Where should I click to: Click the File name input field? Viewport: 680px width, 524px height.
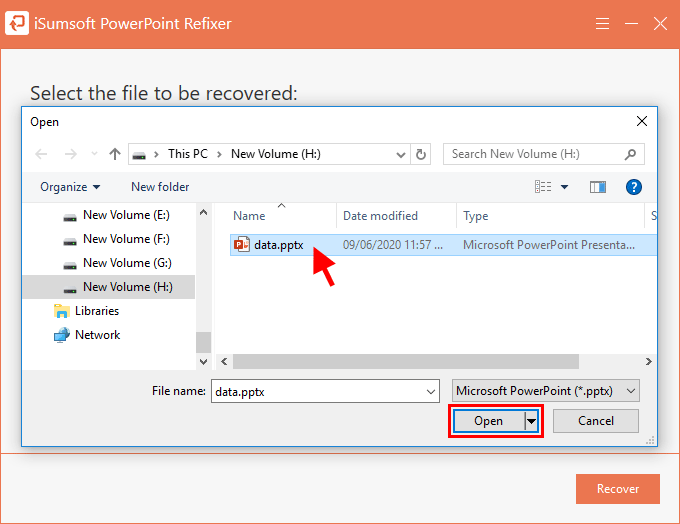(325, 391)
